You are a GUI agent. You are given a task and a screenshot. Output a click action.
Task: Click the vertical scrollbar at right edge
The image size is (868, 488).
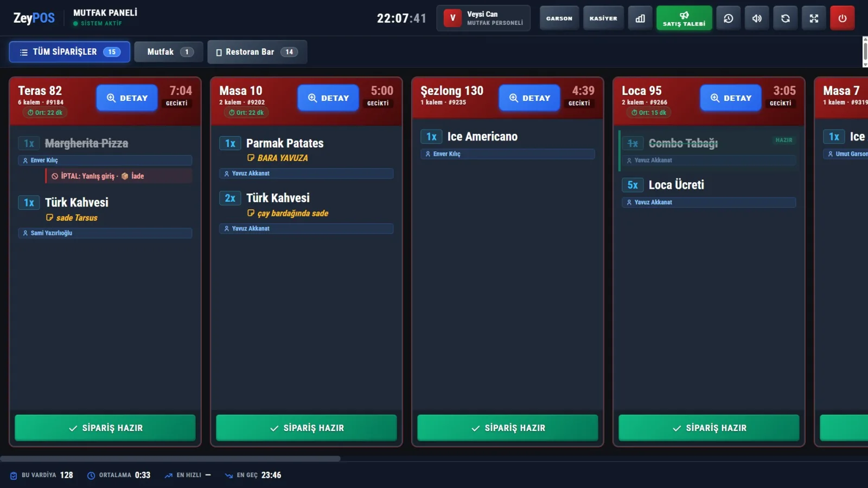point(865,52)
